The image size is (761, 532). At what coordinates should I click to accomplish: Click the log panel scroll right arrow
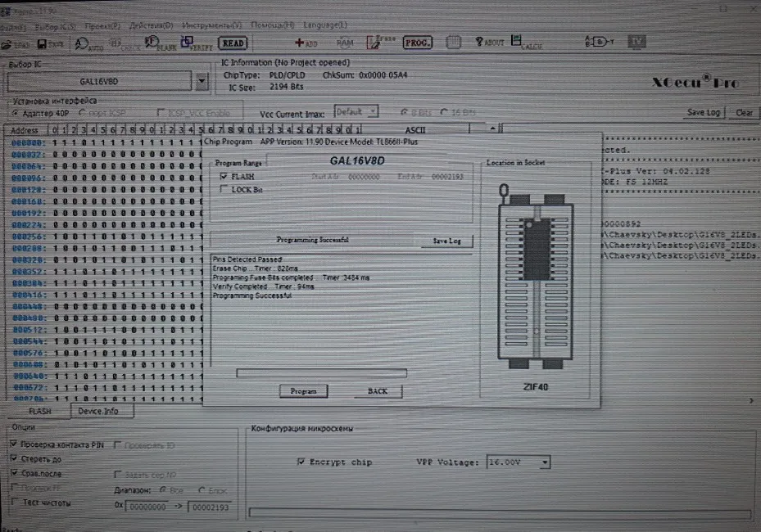click(751, 400)
